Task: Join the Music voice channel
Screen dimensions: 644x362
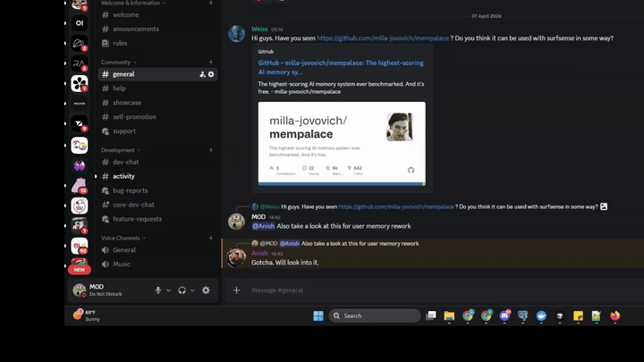Action: pos(122,264)
